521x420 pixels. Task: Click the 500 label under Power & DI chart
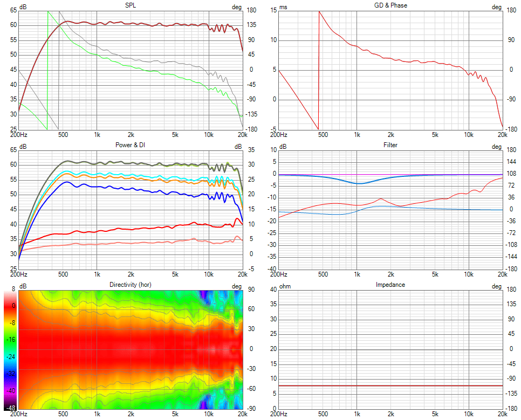(x=63, y=274)
